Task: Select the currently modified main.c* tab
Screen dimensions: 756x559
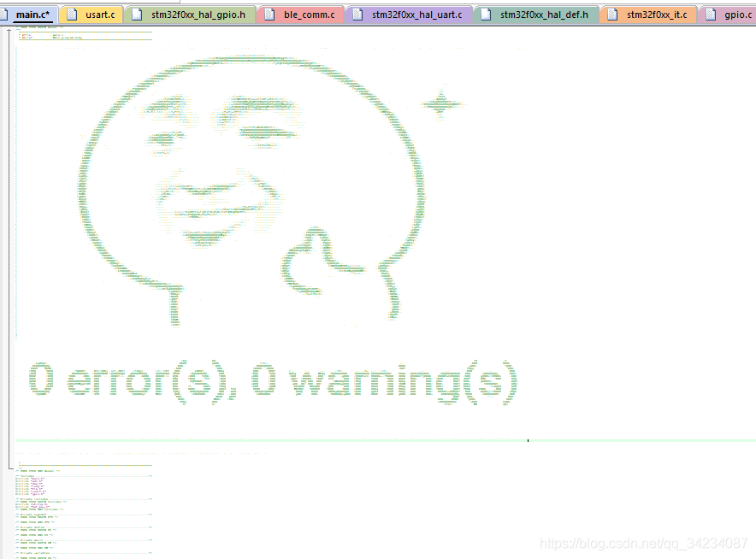Action: (x=31, y=15)
